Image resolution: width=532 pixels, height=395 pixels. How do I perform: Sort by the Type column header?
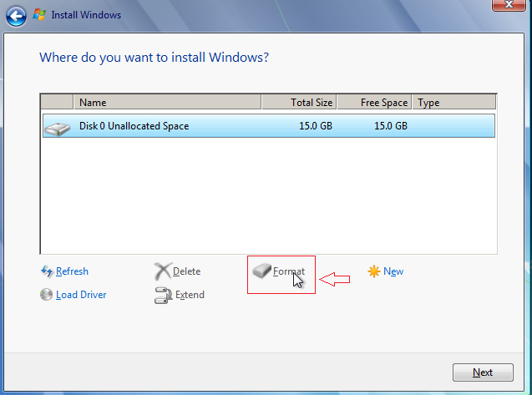tap(454, 102)
